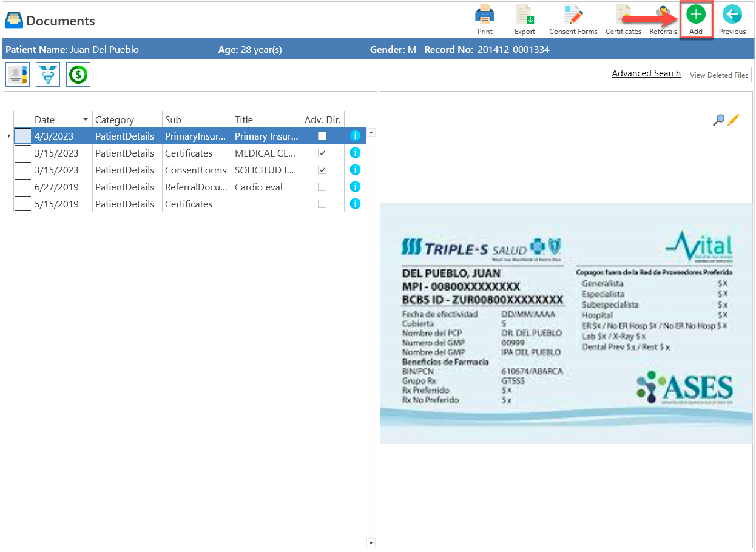Click the info icon for the 5/15/2019 row

tap(356, 204)
